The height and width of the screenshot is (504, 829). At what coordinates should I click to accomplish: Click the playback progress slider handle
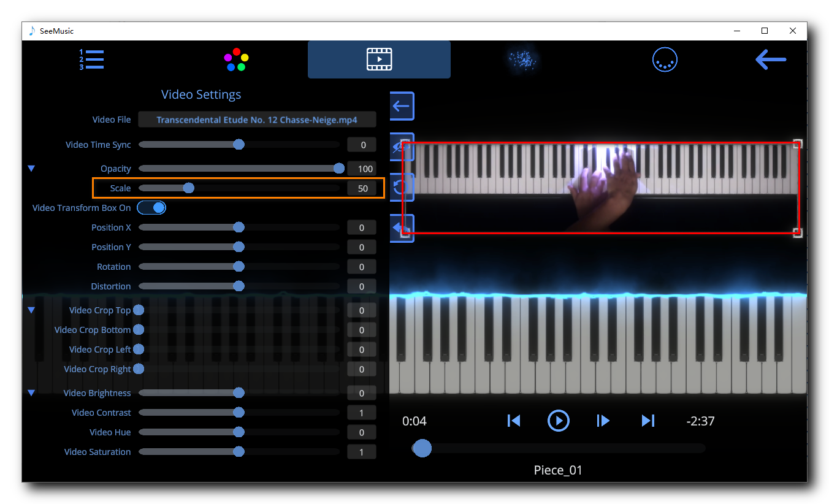pyautogui.click(x=422, y=448)
